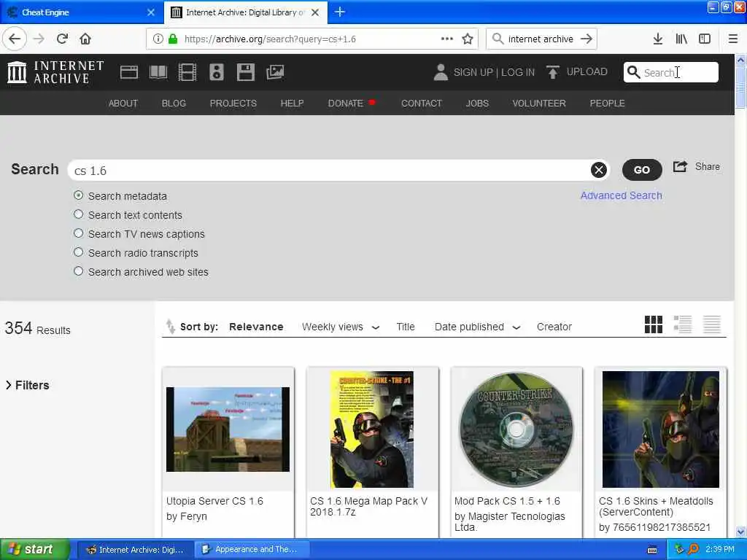Open the VOLUNTEER menu item

(539, 104)
